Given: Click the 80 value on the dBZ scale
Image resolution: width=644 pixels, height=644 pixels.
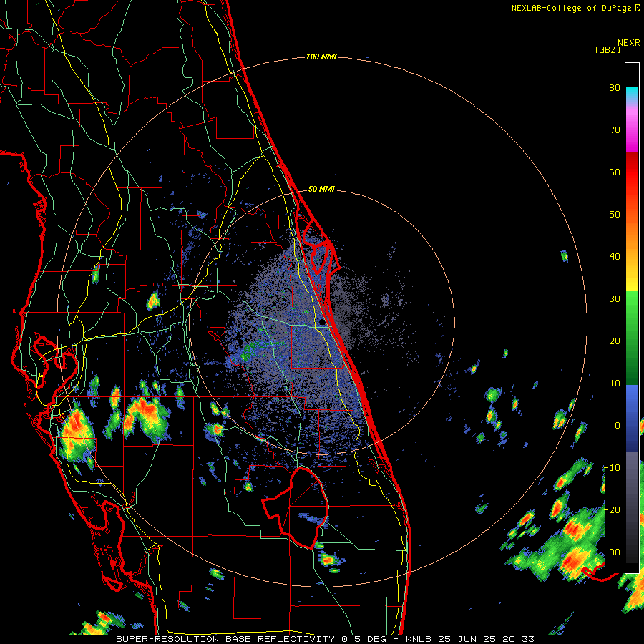Looking at the screenshot, I should coord(615,87).
